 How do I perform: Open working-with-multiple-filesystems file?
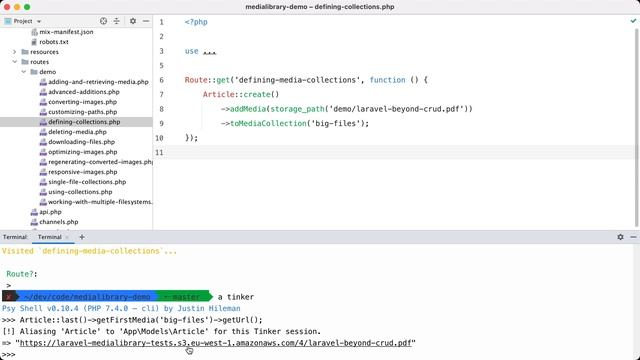pos(100,202)
